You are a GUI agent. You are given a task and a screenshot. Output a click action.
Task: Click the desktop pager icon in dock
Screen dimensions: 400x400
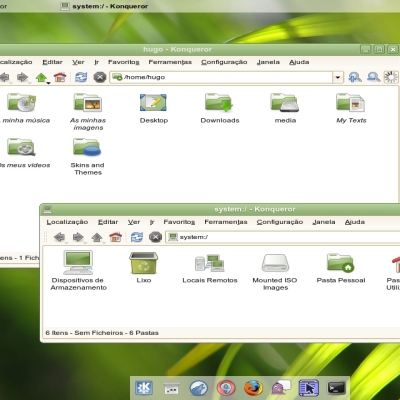[171, 389]
